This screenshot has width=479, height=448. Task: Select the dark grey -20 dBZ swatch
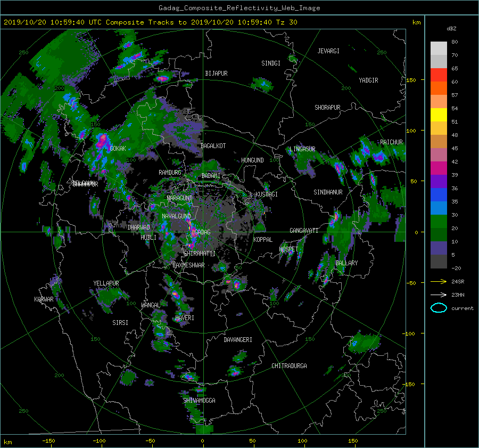(x=439, y=262)
